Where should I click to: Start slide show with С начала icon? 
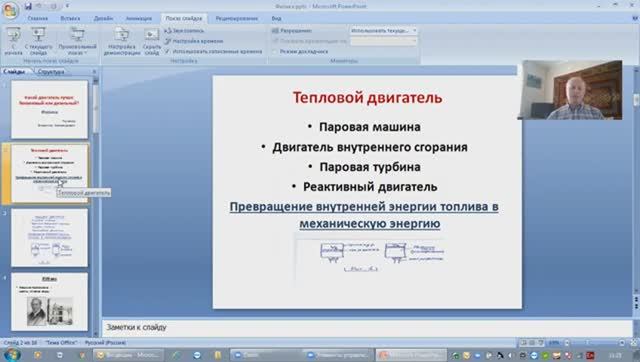tap(13, 41)
